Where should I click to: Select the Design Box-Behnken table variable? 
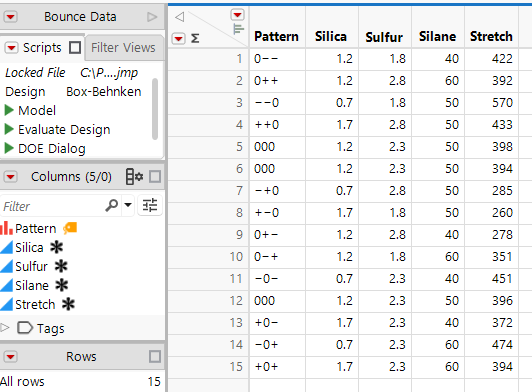(x=73, y=92)
